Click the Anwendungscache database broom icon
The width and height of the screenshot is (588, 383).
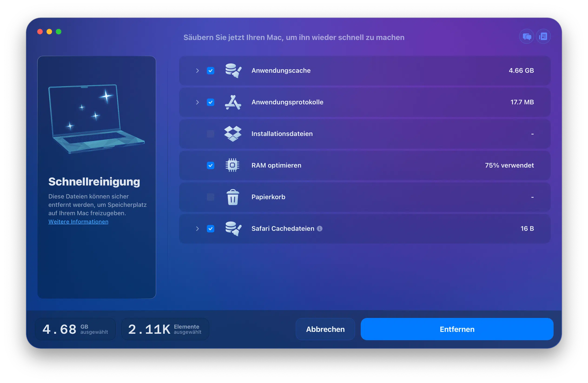pos(233,71)
